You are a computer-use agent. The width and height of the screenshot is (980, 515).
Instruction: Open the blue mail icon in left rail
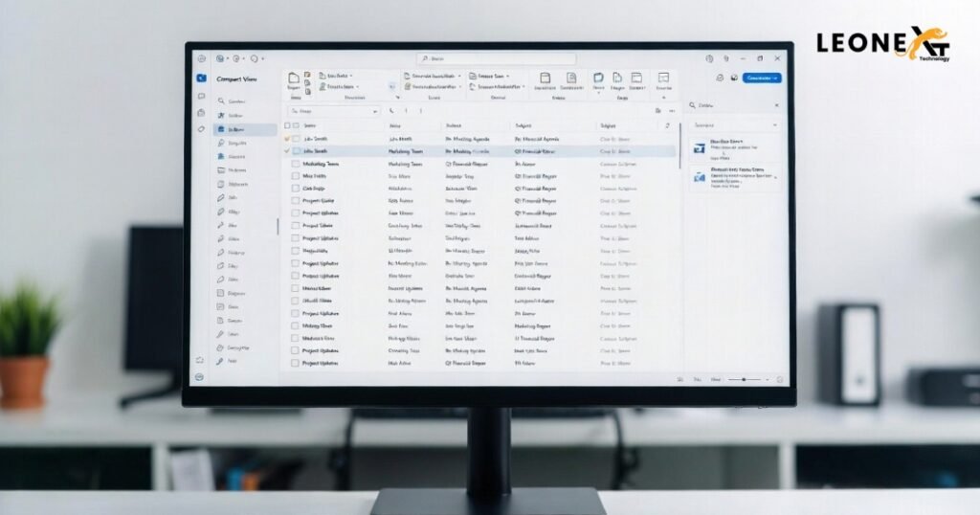click(201, 78)
